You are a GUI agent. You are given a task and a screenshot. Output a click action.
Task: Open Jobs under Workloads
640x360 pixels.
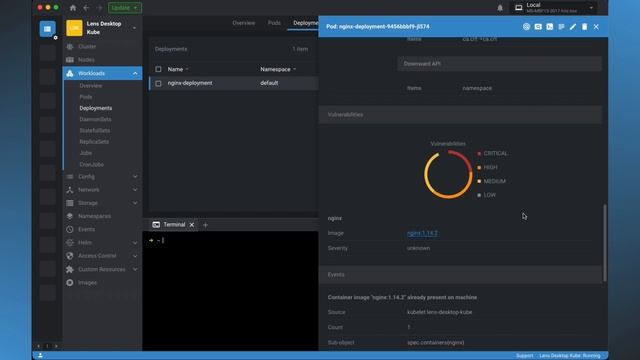point(86,153)
